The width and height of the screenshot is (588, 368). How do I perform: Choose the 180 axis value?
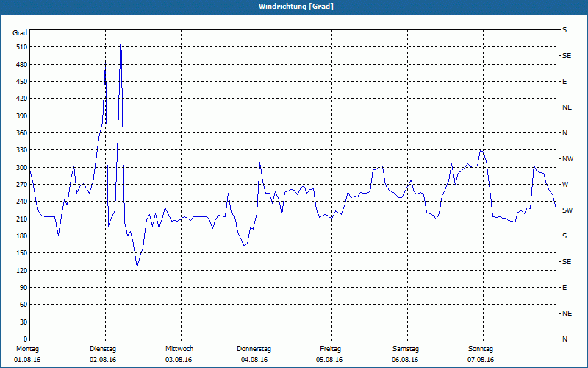coord(22,236)
